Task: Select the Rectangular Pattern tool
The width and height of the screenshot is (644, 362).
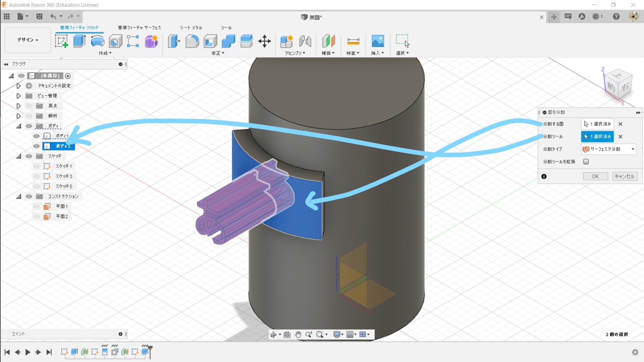Action: click(x=133, y=41)
